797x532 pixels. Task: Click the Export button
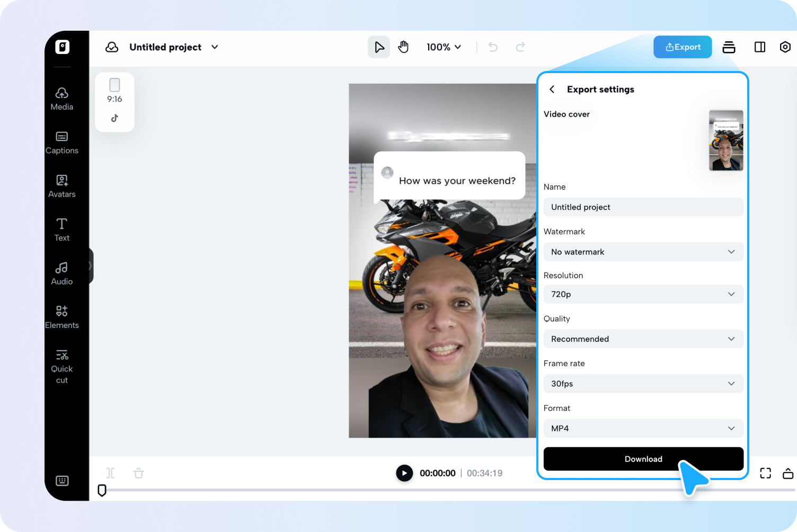click(683, 47)
